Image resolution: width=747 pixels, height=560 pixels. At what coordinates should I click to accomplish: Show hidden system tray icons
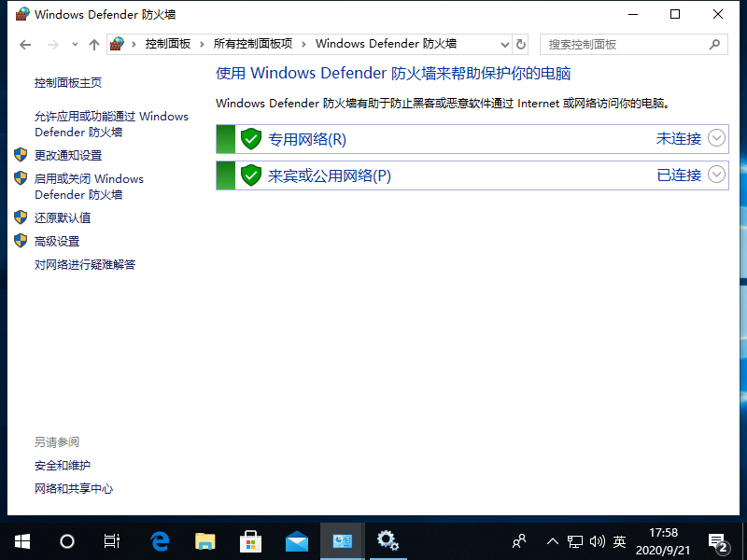point(553,541)
